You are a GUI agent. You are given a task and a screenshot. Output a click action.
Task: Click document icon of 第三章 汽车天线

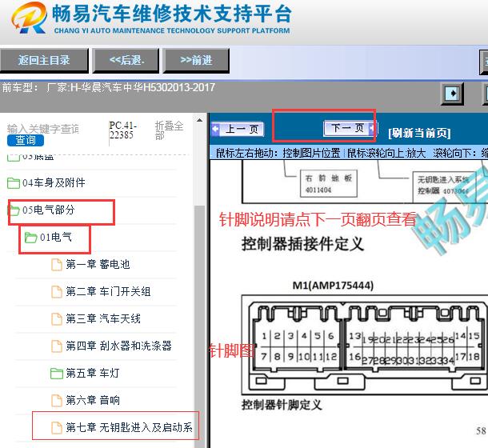[57, 319]
